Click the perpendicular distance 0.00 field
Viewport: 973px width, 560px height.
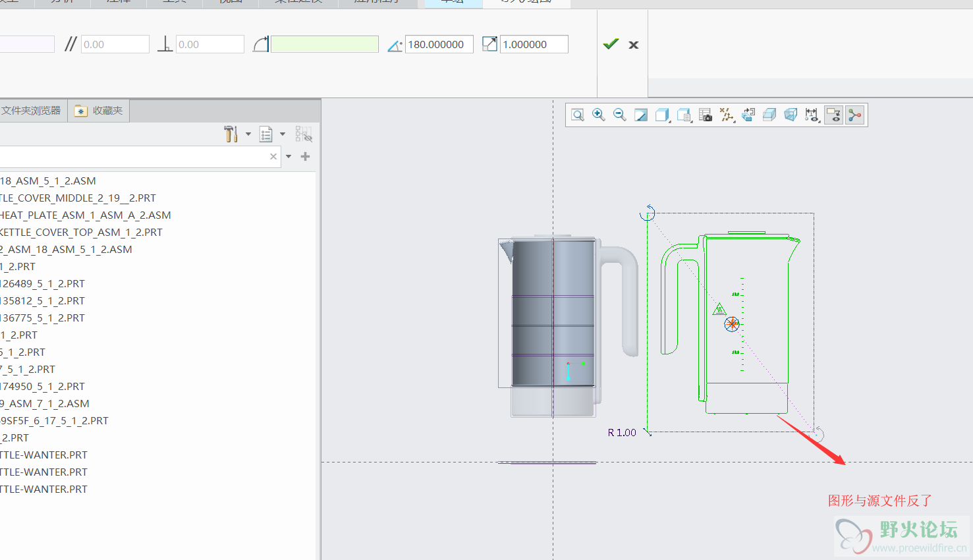point(210,44)
